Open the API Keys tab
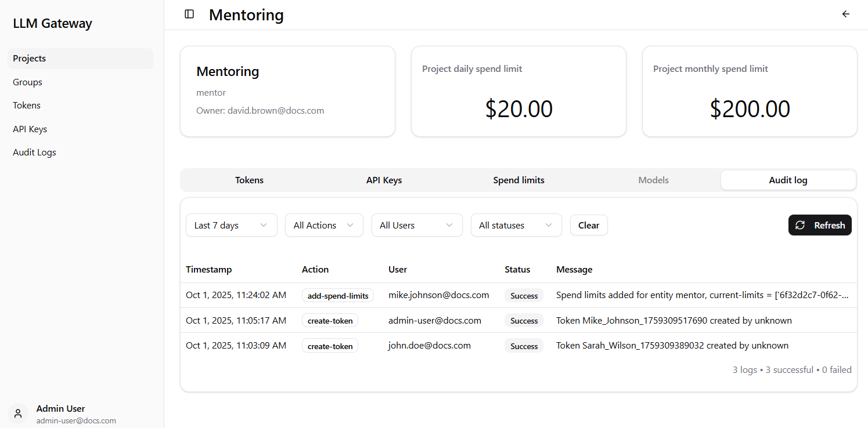This screenshot has width=868, height=428. pyautogui.click(x=384, y=180)
